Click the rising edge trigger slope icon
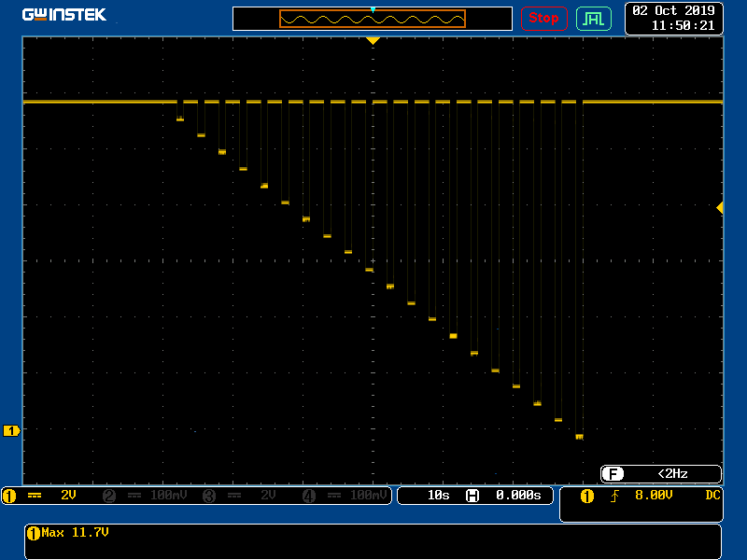This screenshot has height=560, width=747. [614, 496]
